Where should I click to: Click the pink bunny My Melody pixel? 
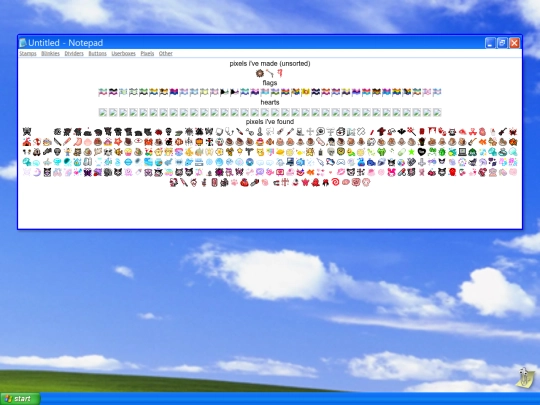(391, 172)
